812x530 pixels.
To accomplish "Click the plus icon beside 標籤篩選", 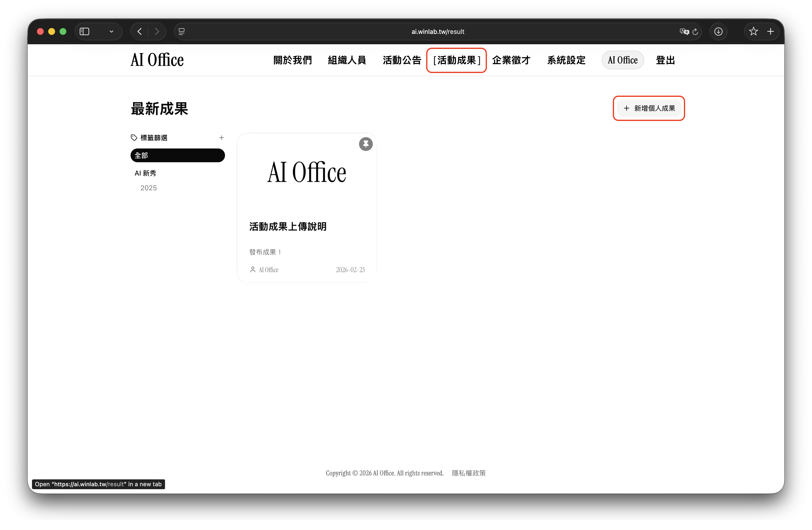I will click(221, 138).
